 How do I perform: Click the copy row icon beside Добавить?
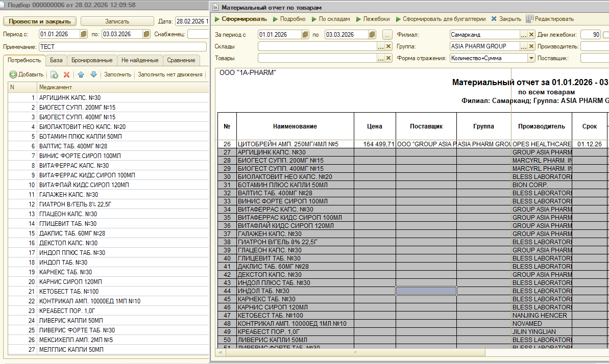(x=54, y=74)
